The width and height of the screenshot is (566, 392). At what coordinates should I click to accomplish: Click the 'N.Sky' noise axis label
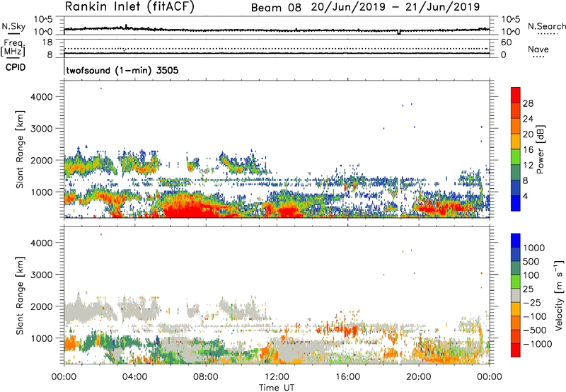coord(13,26)
